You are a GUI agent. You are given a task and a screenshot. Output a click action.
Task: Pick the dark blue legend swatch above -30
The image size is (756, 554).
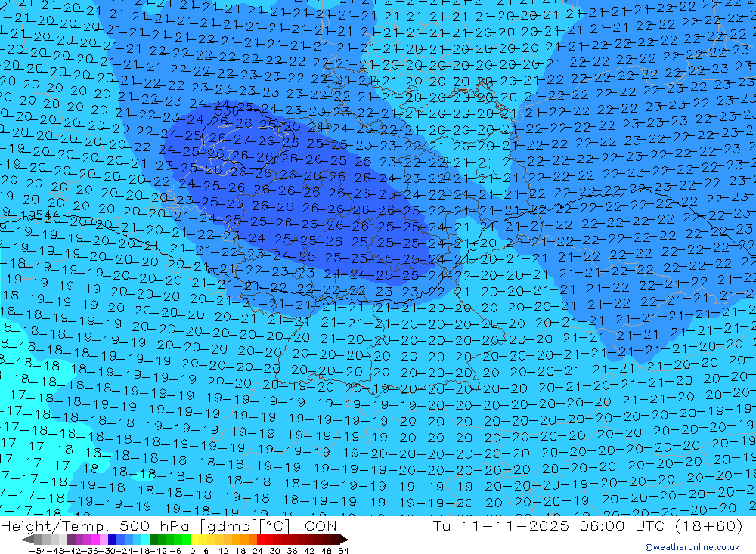pyautogui.click(x=112, y=540)
